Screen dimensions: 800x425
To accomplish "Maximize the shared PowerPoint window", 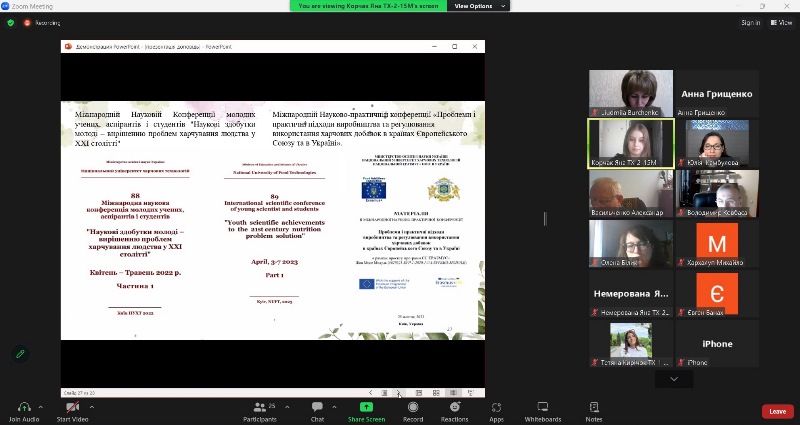I will point(455,46).
